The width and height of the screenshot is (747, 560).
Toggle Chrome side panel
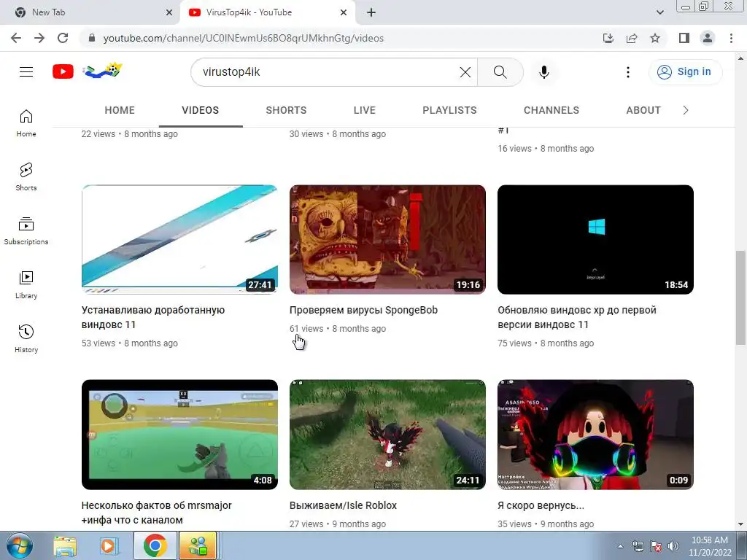tap(684, 38)
